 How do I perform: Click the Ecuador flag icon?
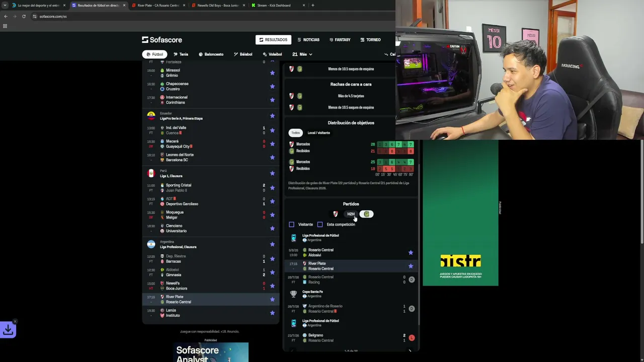pyautogui.click(x=151, y=116)
